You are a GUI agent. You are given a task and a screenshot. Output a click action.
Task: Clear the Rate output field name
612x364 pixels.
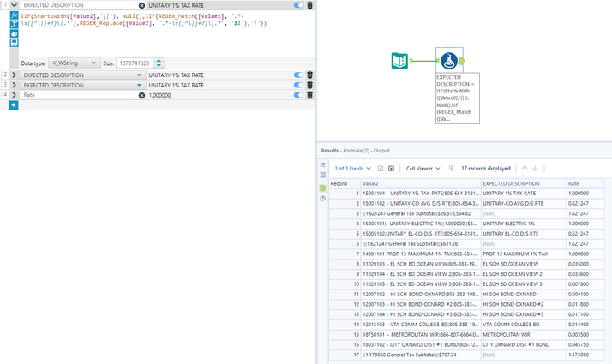[x=141, y=95]
